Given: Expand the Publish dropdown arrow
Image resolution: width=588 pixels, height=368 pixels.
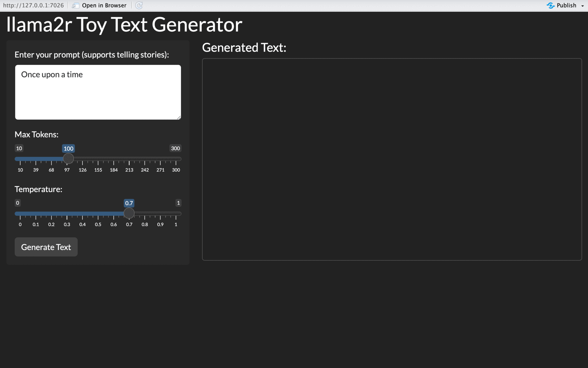Looking at the screenshot, I should pos(582,6).
